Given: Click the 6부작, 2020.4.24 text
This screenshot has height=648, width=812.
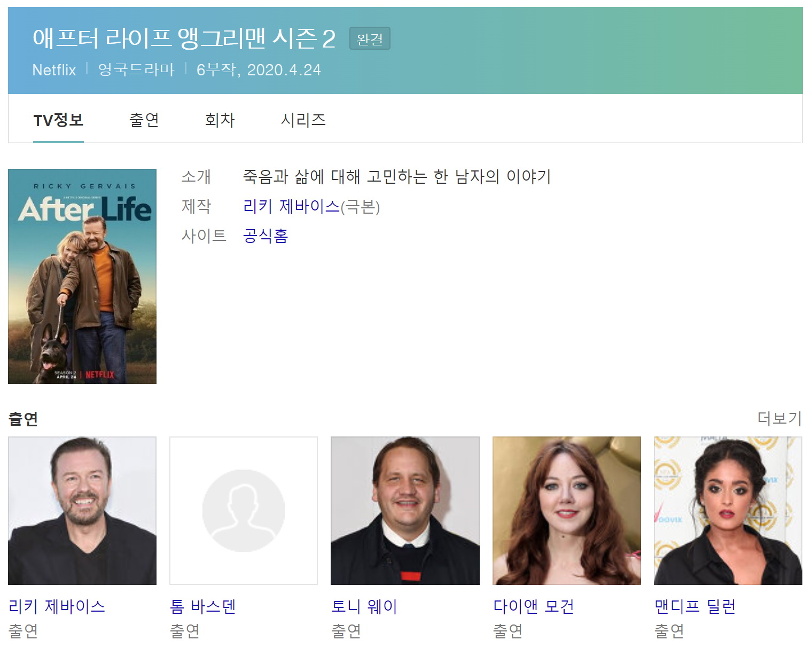Looking at the screenshot, I should [259, 70].
